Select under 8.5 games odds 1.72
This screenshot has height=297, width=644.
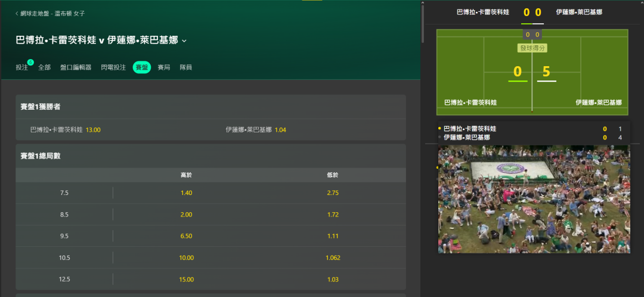point(333,215)
